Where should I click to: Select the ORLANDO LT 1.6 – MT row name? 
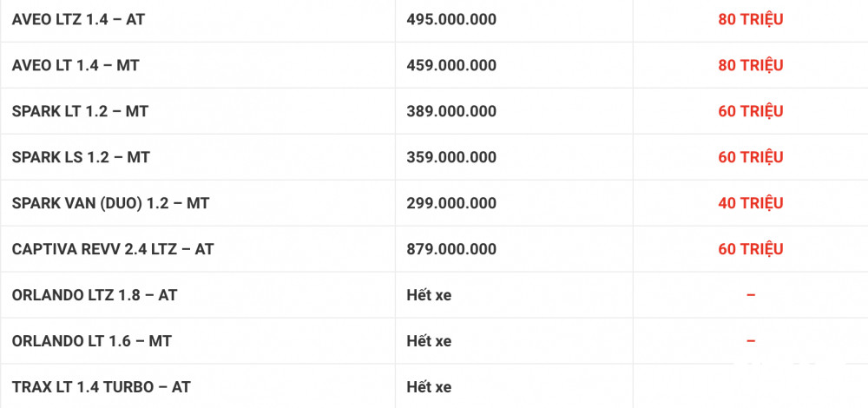(x=91, y=341)
